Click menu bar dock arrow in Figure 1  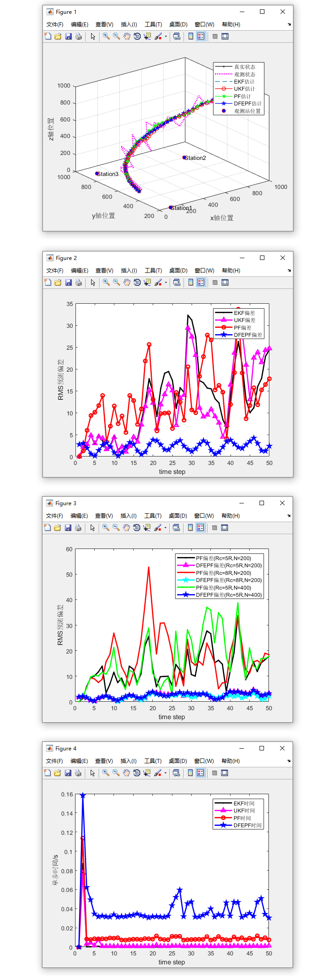point(289,25)
